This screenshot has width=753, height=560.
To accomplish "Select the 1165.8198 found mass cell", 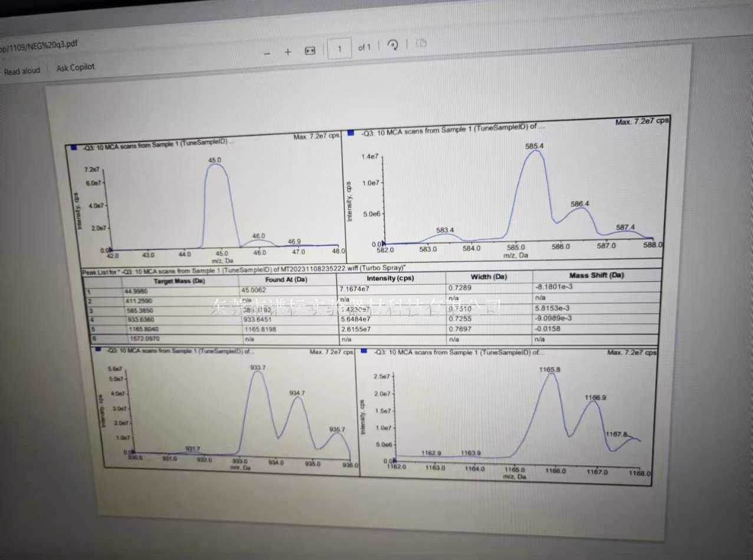I will [x=259, y=330].
